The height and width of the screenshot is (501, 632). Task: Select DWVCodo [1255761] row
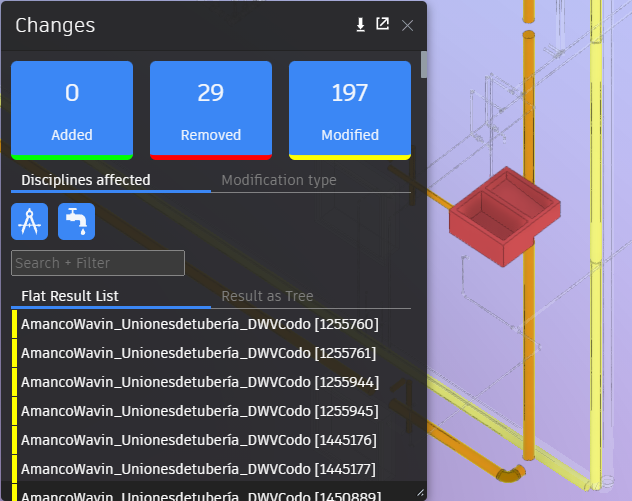coord(212,353)
